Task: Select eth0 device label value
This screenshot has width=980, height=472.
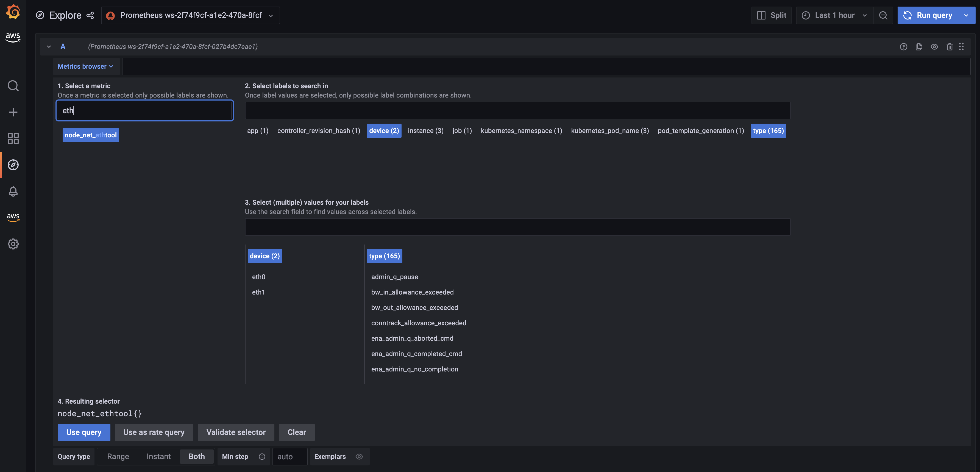Action: point(259,277)
